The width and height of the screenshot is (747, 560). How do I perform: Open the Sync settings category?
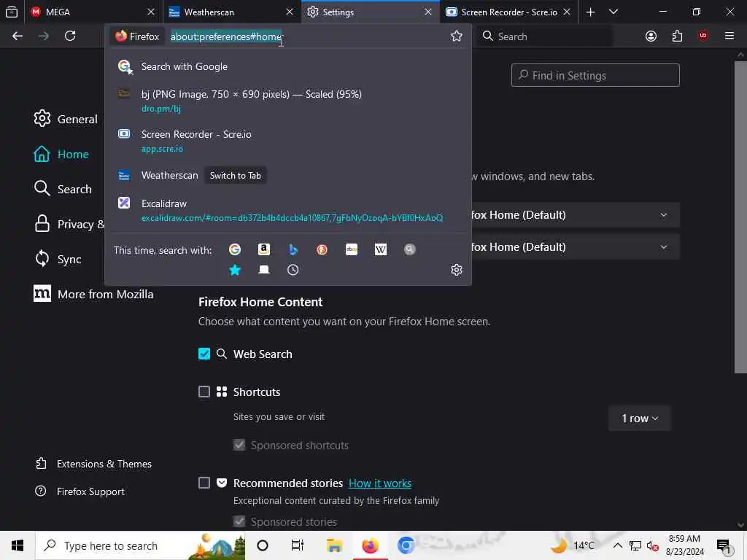tap(58, 259)
